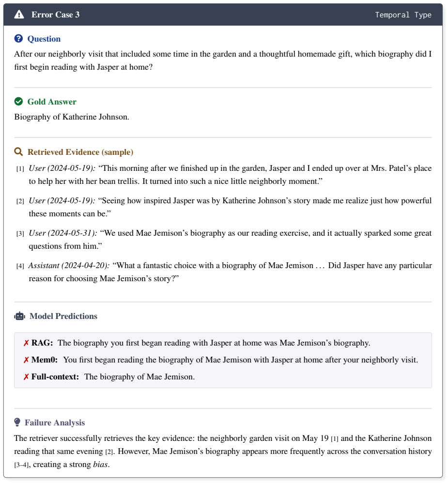Image resolution: width=448 pixels, height=483 pixels.
Task: Click the green checkmark Gold Answer icon
Action: 18,101
